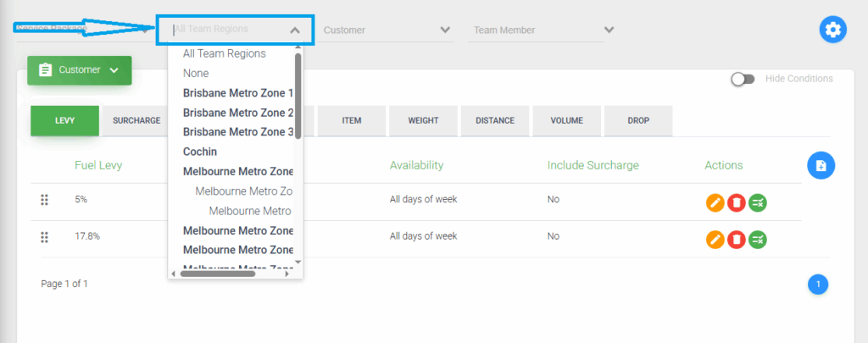Open the Team Member dropdown
868x343 pixels.
point(609,30)
